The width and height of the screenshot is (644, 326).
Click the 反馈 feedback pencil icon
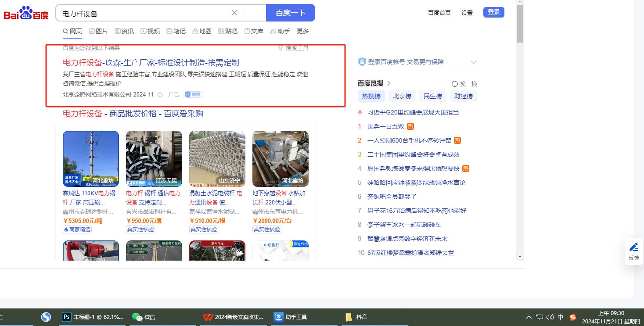(x=633, y=247)
